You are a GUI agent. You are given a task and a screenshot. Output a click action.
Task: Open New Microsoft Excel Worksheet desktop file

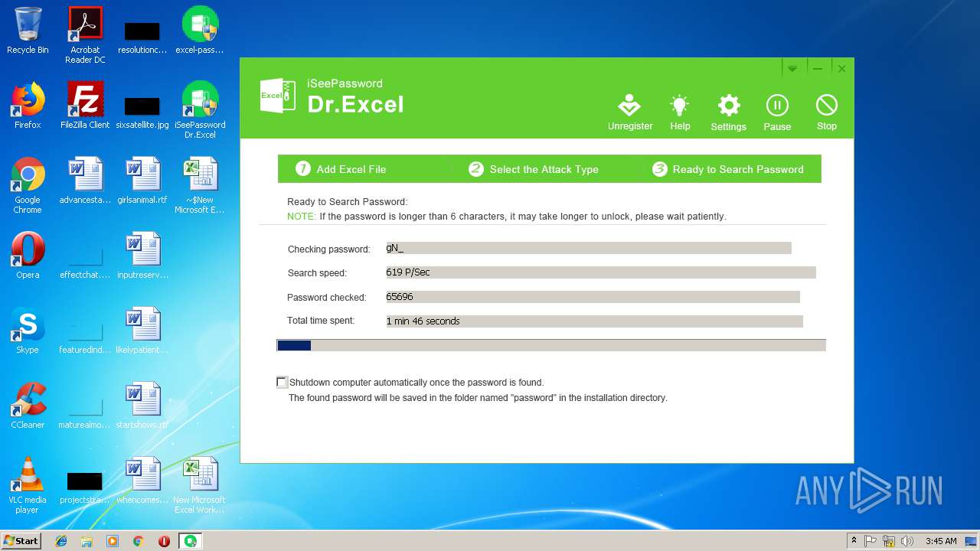(x=200, y=485)
